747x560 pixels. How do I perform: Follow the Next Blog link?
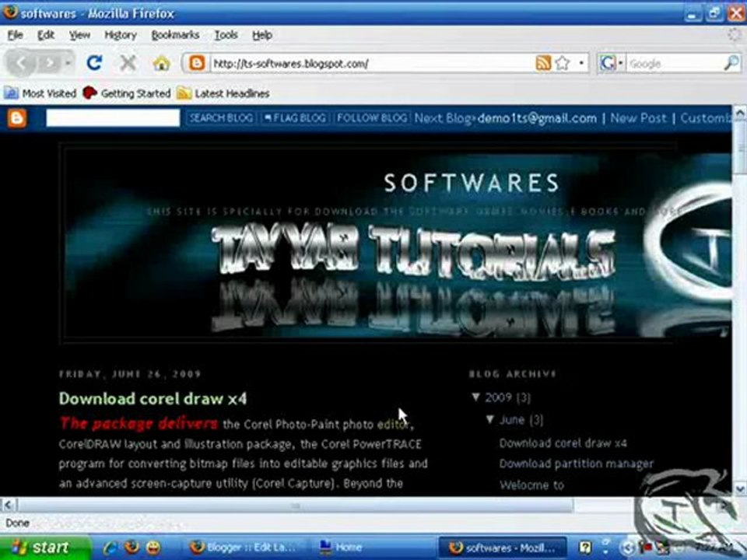coord(444,118)
